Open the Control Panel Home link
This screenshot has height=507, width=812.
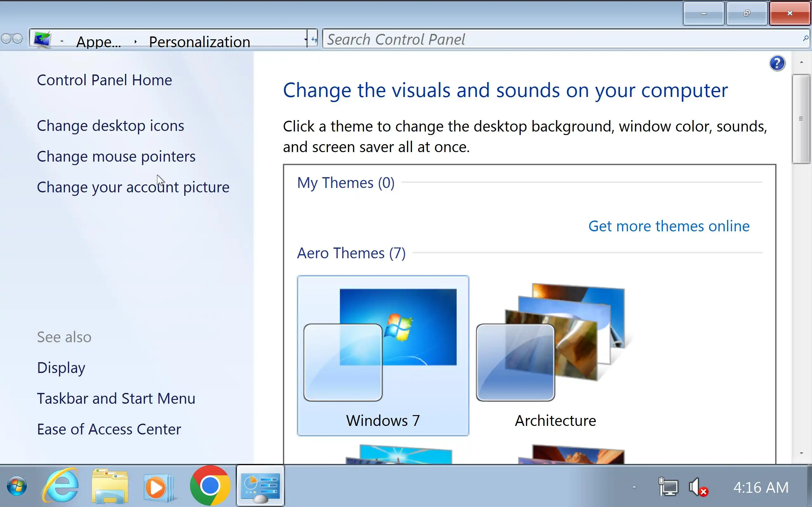click(x=104, y=80)
